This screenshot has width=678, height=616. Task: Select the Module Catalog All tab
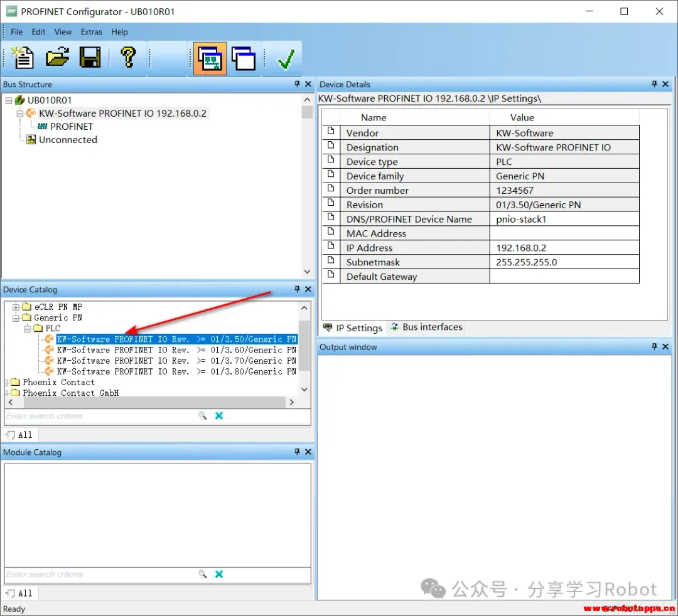tap(20, 593)
